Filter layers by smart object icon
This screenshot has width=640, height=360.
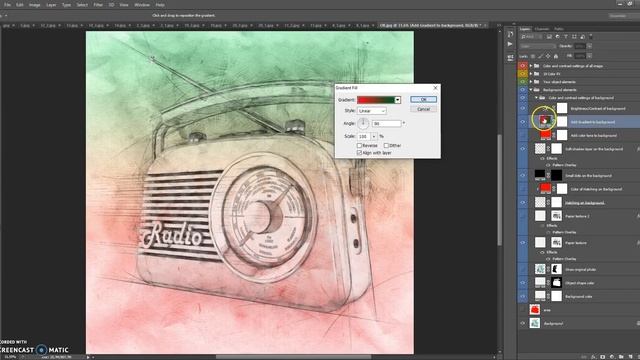tap(582, 37)
